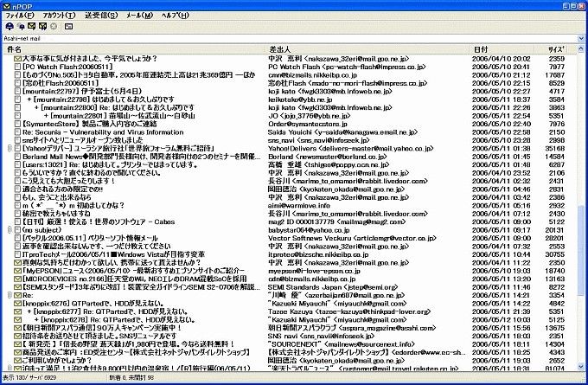Click the mail icon beside [PC Watch Flash:20060511]
Image resolution: width=588 pixels, height=385 pixels.
point(17,67)
